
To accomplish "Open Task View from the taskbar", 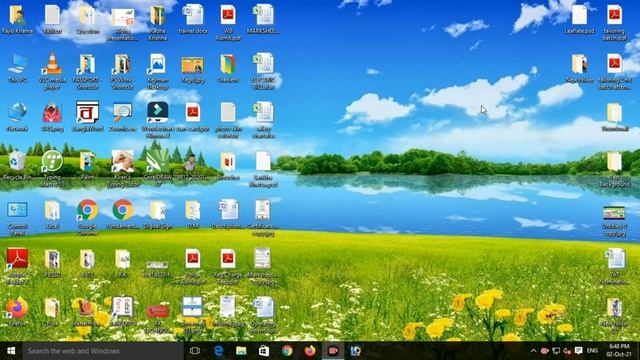I will pos(195,351).
